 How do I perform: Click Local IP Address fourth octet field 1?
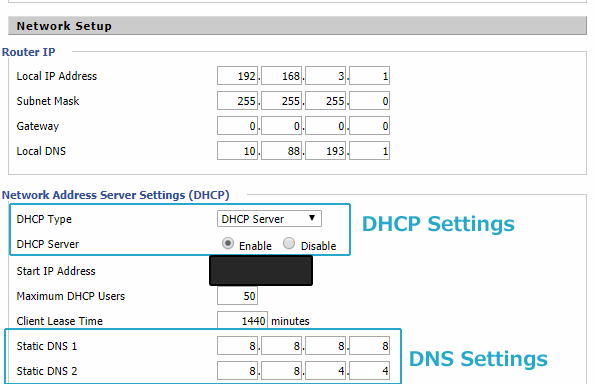pos(369,76)
